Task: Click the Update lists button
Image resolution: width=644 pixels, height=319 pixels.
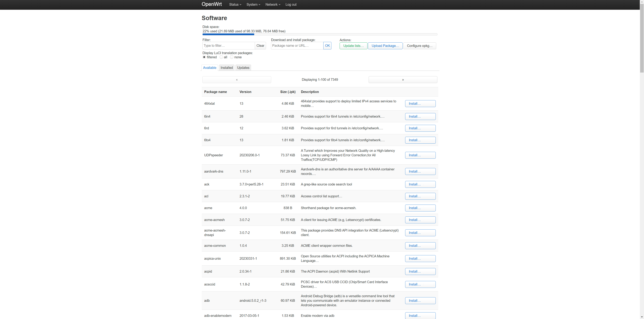Action: [x=353, y=46]
